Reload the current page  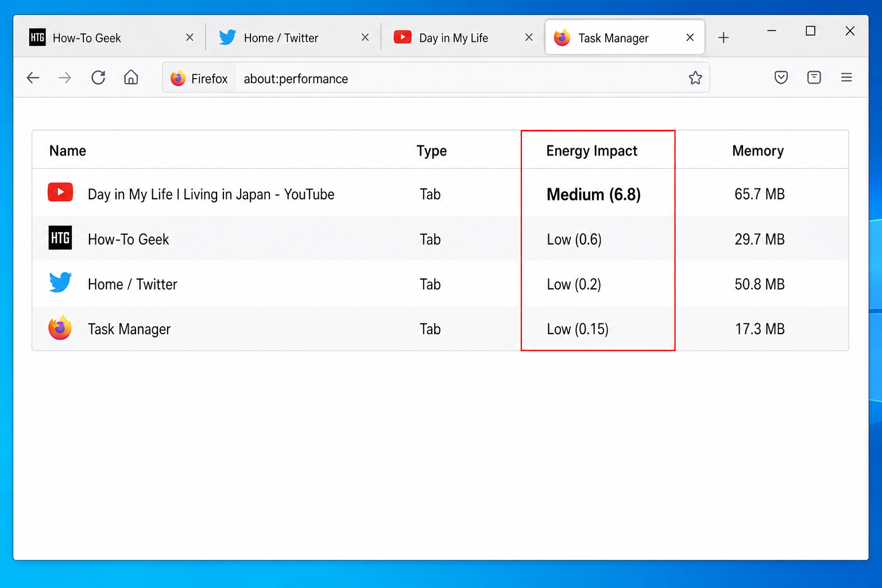click(98, 78)
